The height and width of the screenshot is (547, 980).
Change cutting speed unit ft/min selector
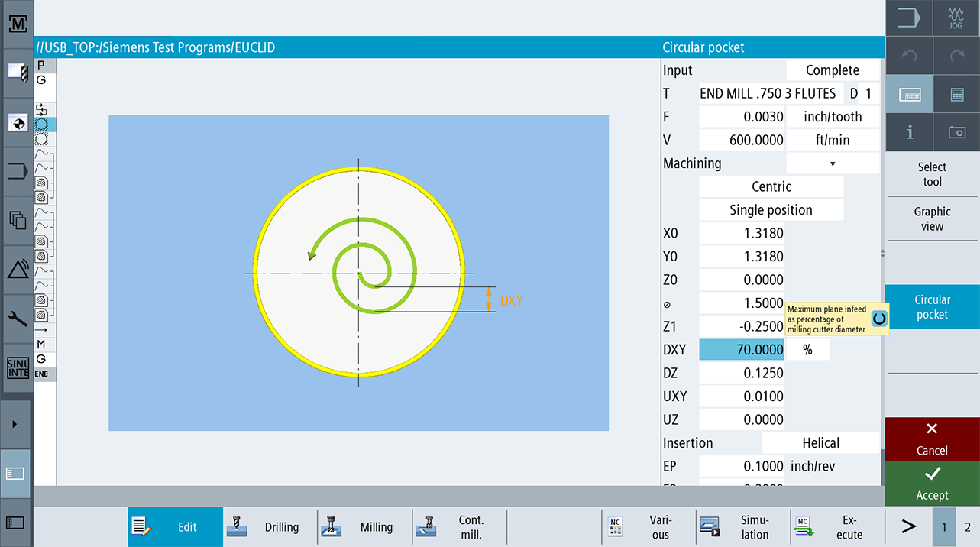833,140
